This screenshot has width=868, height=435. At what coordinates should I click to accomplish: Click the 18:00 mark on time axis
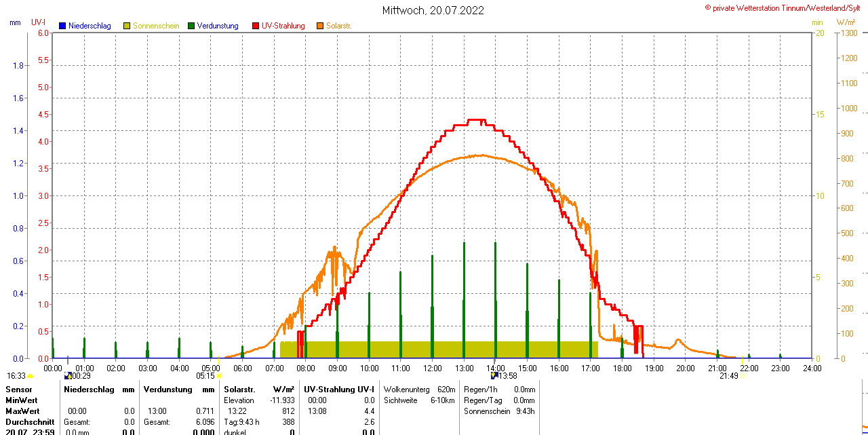click(x=622, y=368)
